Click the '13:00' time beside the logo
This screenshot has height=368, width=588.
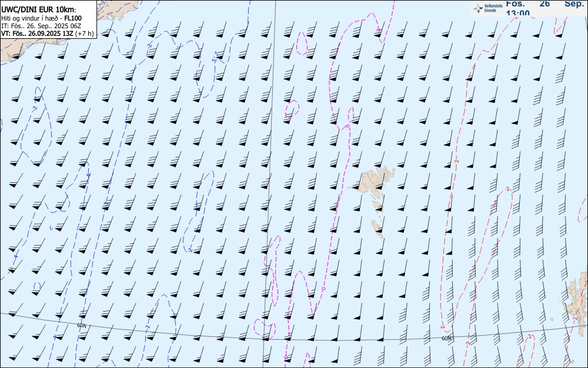[518, 13]
